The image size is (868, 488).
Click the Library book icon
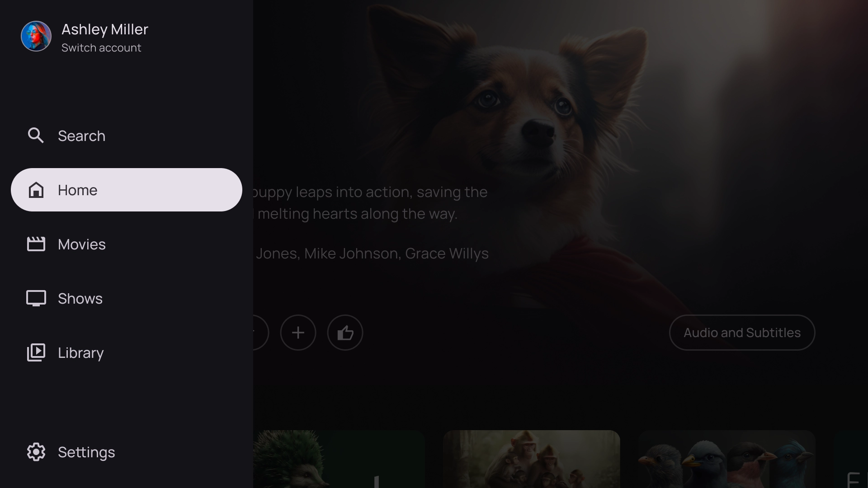36,352
